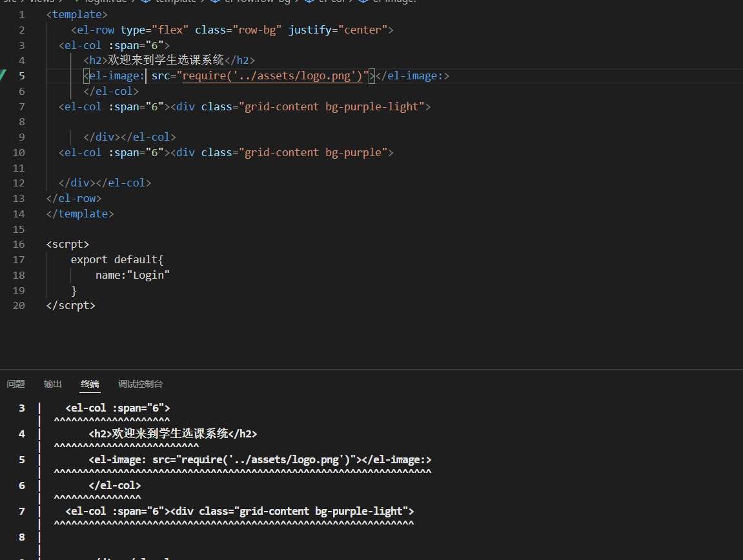Switch to the 输出 tab
Image resolution: width=743 pixels, height=560 pixels.
[53, 384]
